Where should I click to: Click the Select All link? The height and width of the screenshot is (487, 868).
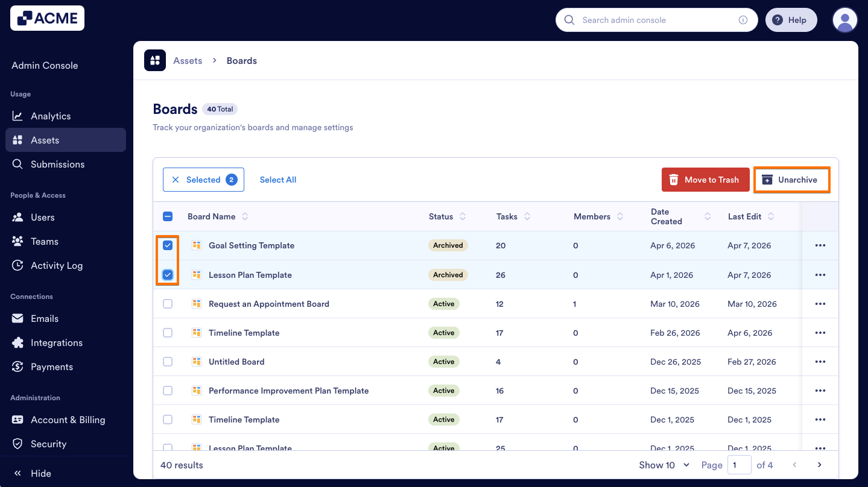pos(277,179)
